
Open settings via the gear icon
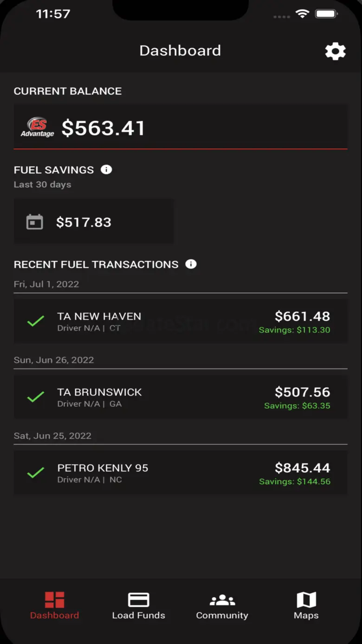pyautogui.click(x=335, y=51)
